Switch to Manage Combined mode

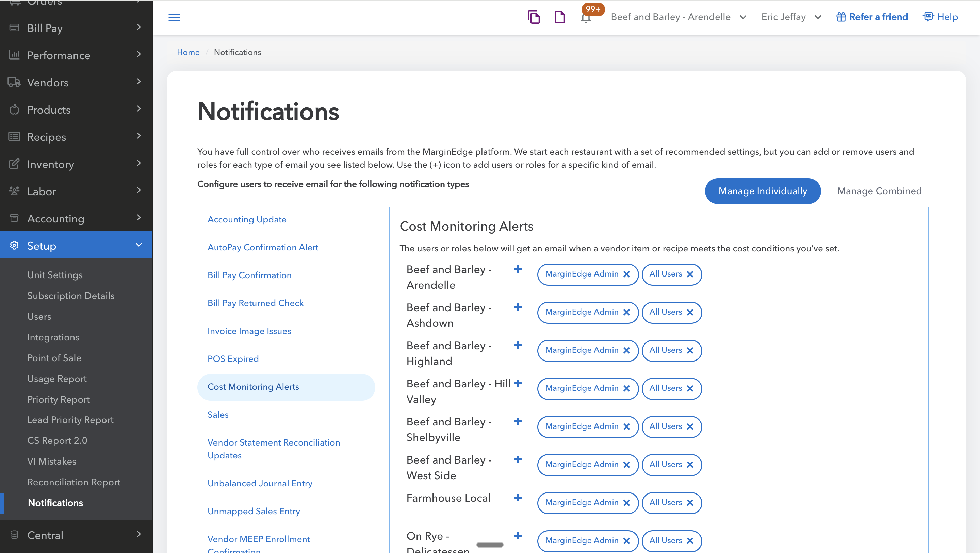(x=879, y=191)
